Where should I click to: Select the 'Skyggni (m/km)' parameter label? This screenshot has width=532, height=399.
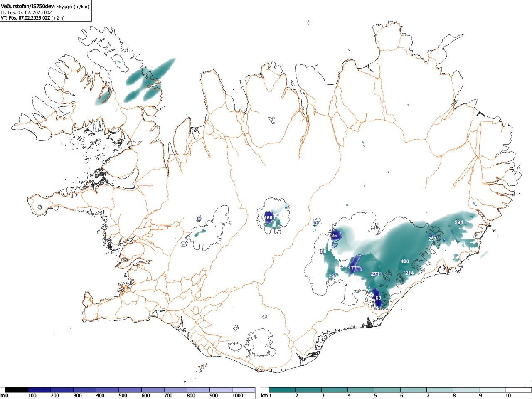[x=73, y=7]
